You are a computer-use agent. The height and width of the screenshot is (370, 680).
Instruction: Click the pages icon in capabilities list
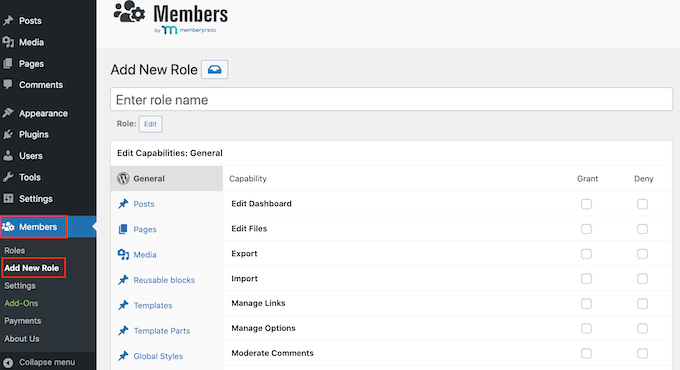coord(123,229)
